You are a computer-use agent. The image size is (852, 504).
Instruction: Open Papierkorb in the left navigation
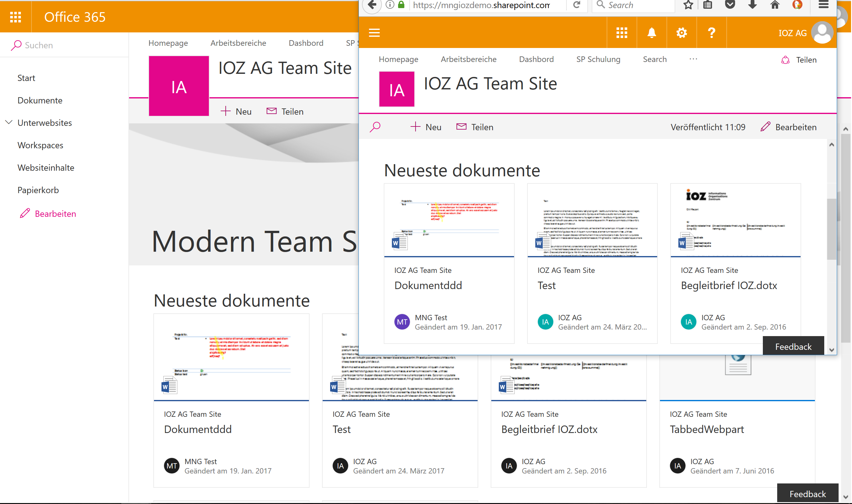pos(38,190)
